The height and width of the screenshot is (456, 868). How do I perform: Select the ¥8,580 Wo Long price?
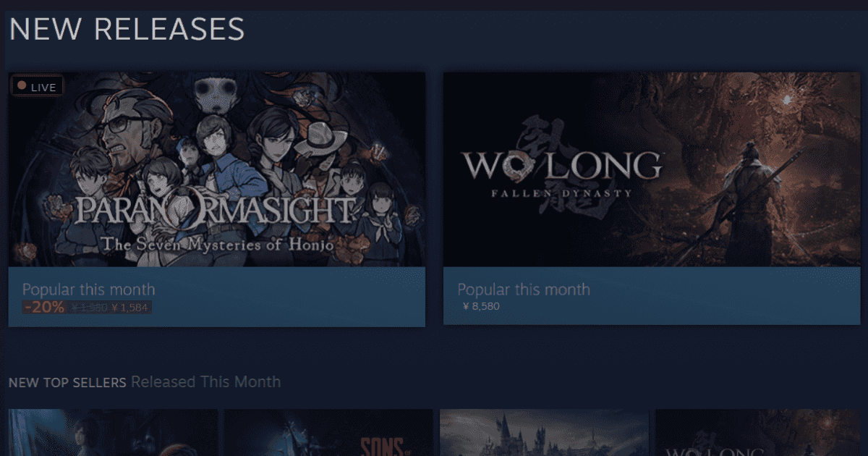[x=481, y=306]
